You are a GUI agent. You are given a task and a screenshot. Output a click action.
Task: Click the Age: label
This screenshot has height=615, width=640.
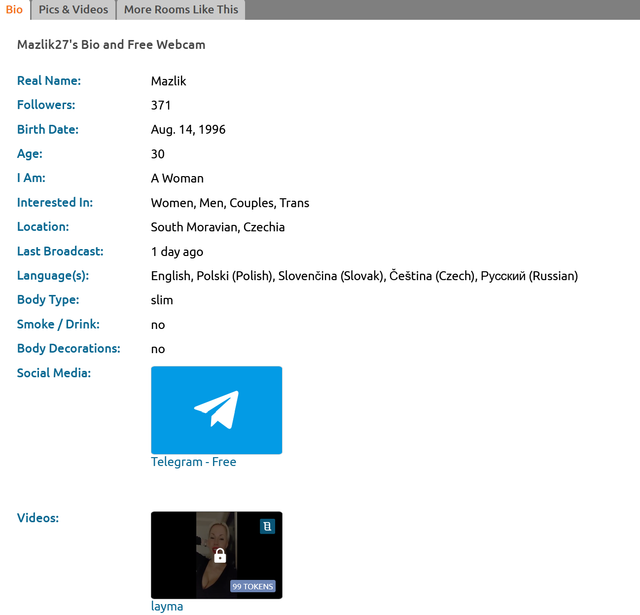[30, 153]
